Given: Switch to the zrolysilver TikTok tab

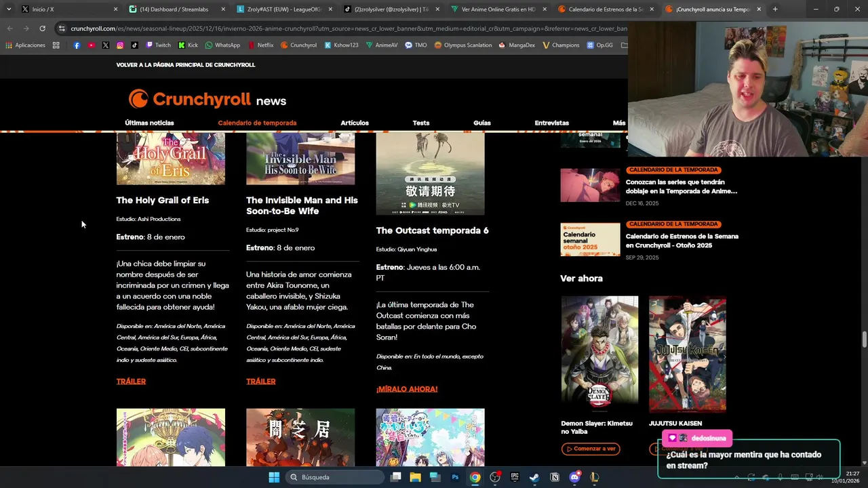Looking at the screenshot, I should (391, 9).
